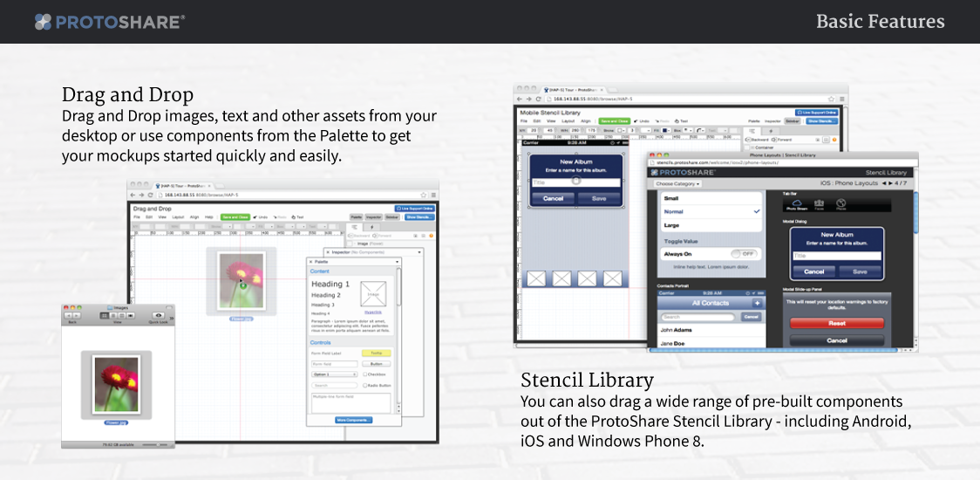Open Layout menu in Drag and Drop editor
Viewport: 980px width, 480px height.
[178, 217]
